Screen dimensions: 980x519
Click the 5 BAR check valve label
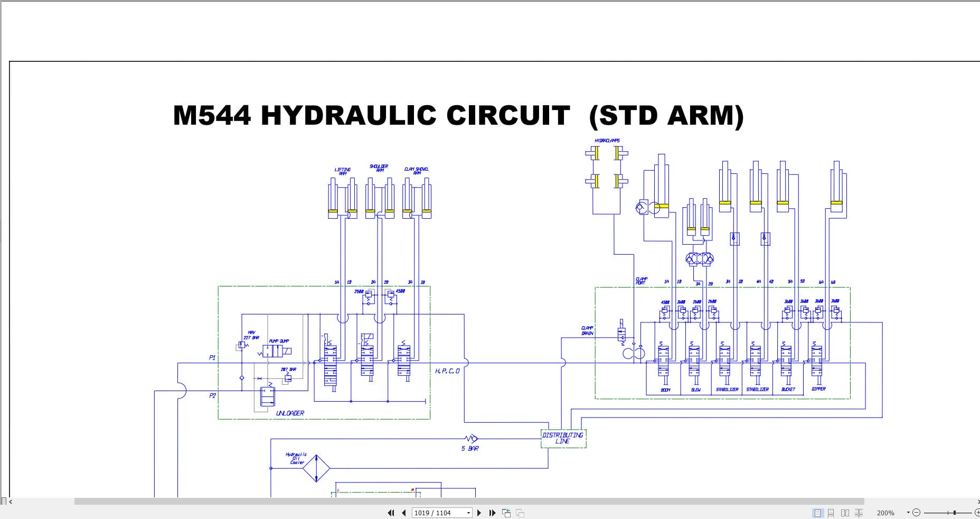[469, 448]
